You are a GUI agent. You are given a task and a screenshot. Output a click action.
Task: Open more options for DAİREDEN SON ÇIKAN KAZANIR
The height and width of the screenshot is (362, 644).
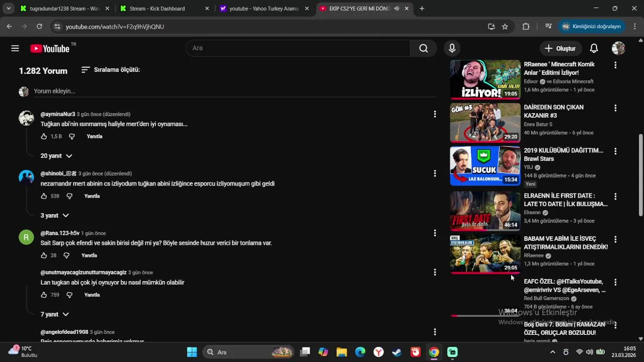(615, 108)
